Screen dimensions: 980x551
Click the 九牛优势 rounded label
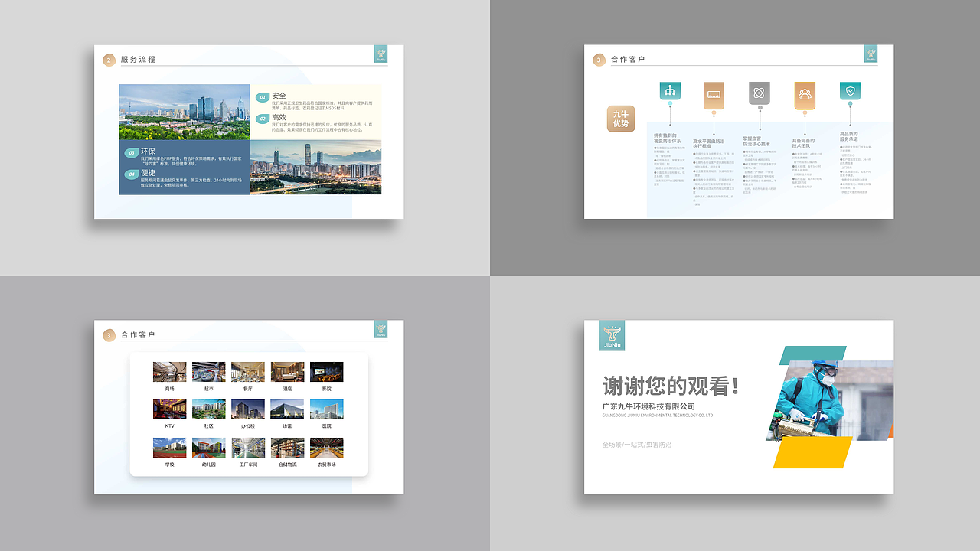621,119
